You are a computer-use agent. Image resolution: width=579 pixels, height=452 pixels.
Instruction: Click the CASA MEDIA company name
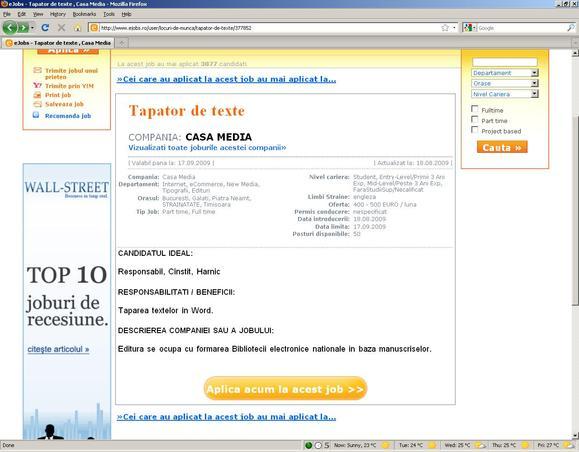[218, 137]
